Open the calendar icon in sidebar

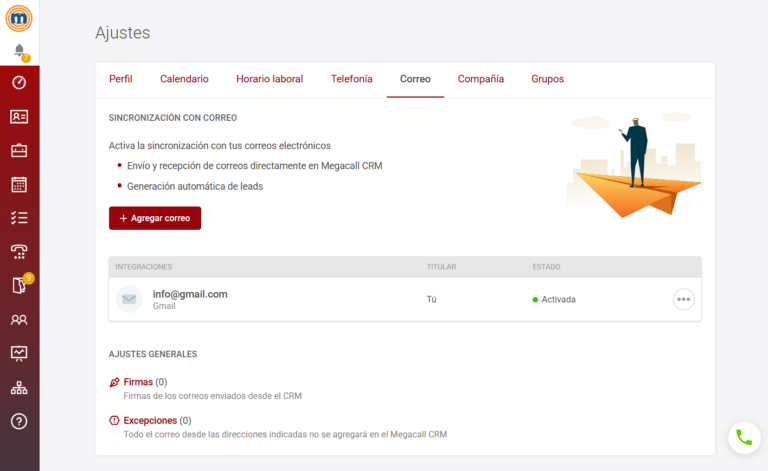19,184
